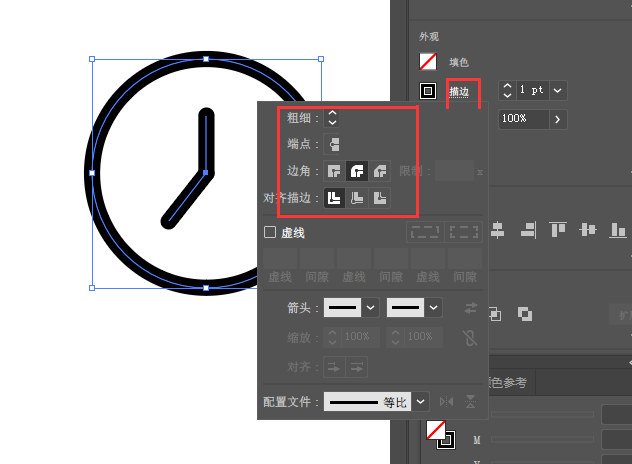Screen dimensions: 632x464
Task: Align stroke to outside option
Action: point(379,198)
